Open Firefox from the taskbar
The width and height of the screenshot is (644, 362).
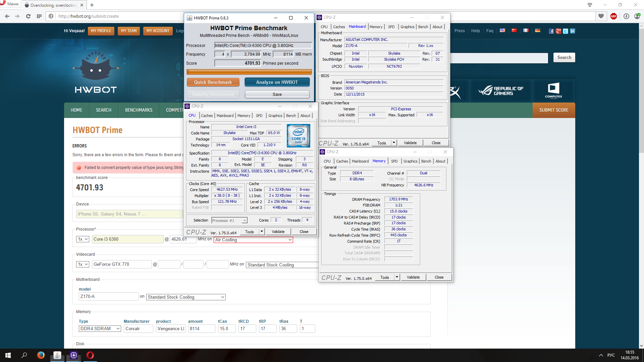(x=41, y=355)
